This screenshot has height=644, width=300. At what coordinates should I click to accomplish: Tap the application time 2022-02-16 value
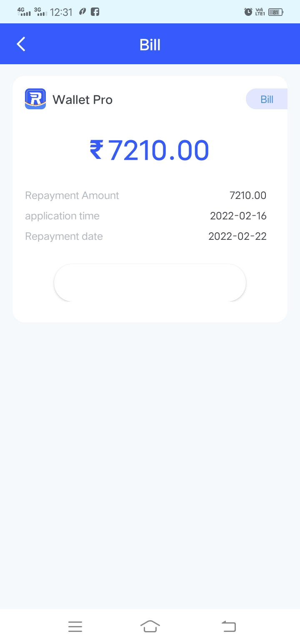(238, 216)
